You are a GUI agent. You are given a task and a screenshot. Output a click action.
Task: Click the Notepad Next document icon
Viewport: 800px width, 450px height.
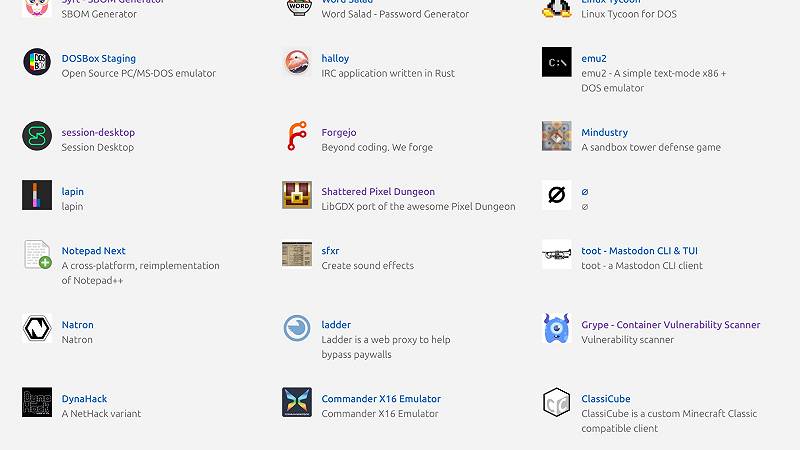click(x=37, y=254)
